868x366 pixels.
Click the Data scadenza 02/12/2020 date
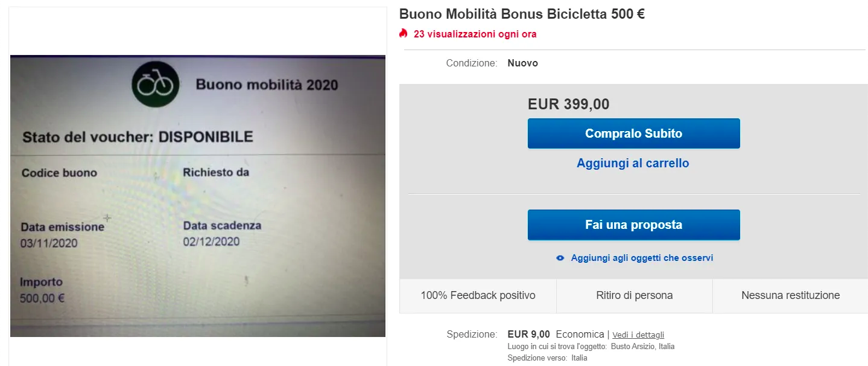[x=212, y=242]
